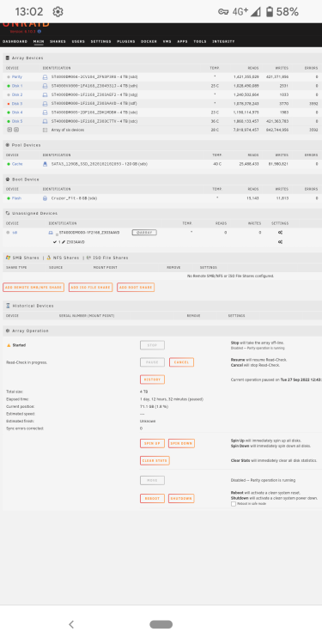Click the Clear Stats button
322x644 pixels.
(155, 461)
